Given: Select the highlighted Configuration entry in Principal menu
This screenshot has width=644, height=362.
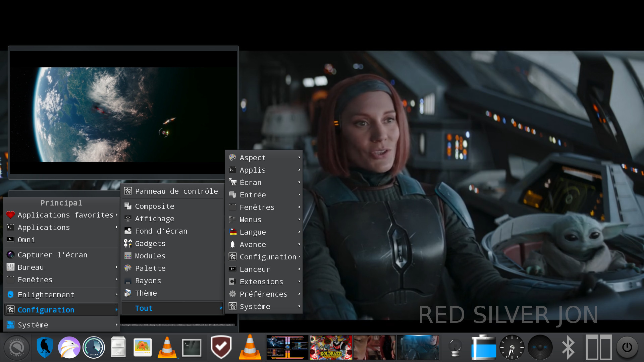Looking at the screenshot, I should pyautogui.click(x=62, y=310).
